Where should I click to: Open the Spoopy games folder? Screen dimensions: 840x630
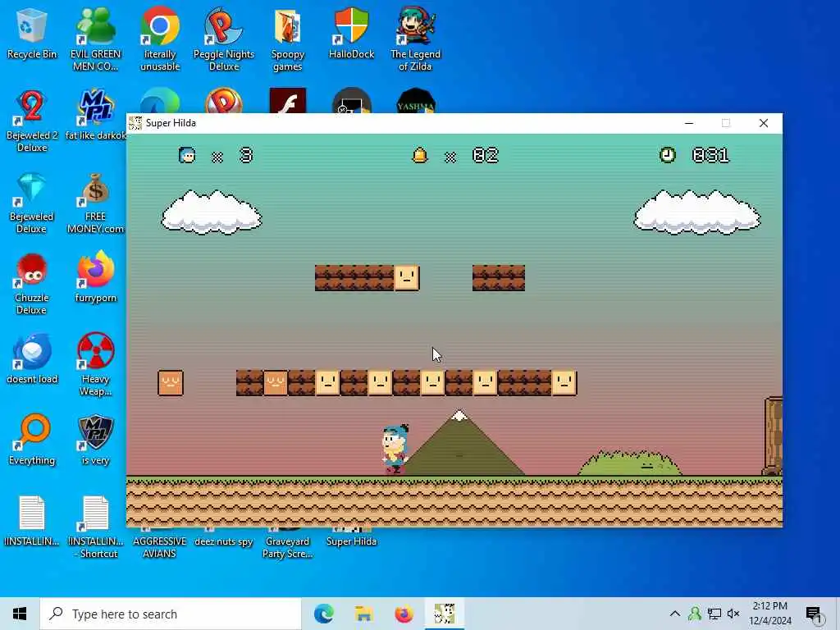[x=288, y=39]
